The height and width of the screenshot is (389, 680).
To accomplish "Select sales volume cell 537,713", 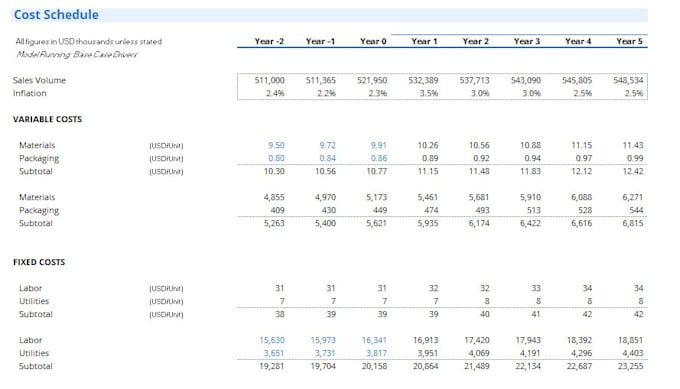I will coord(474,80).
